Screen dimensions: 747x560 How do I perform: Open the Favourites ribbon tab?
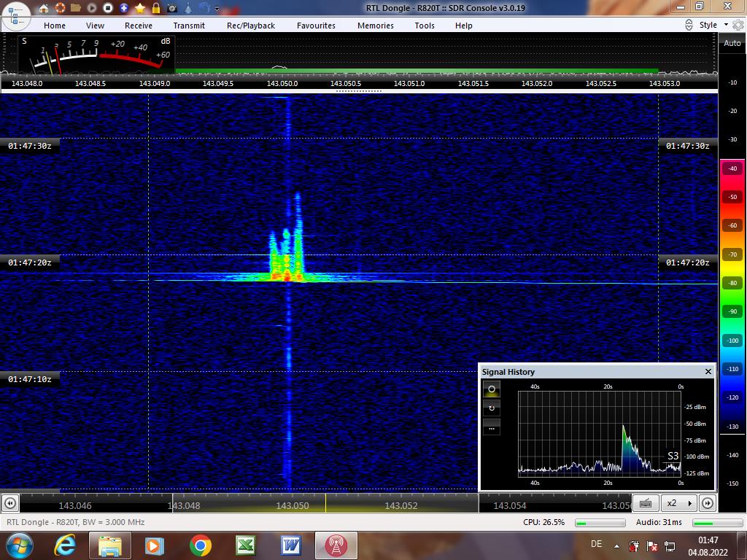click(x=316, y=26)
